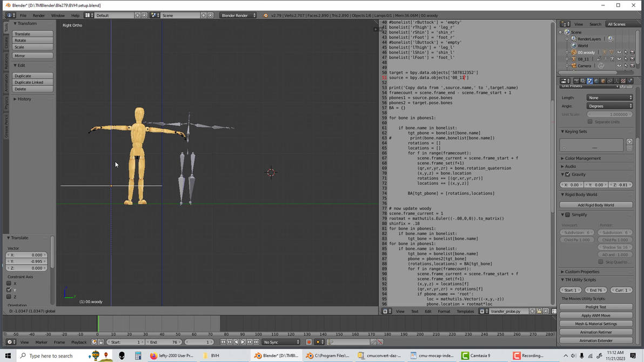This screenshot has height=362, width=644.
Task: Switch to the Search tab in the outliner
Action: (x=595, y=24)
